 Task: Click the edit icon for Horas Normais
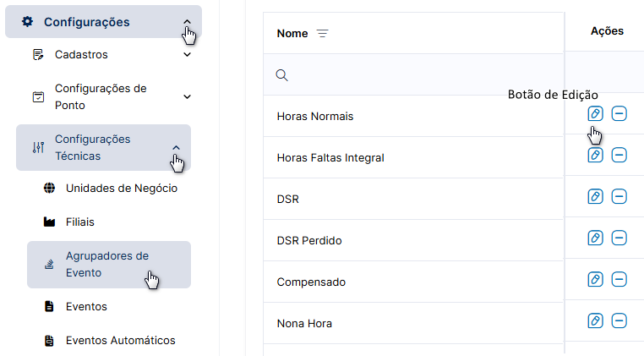595,113
